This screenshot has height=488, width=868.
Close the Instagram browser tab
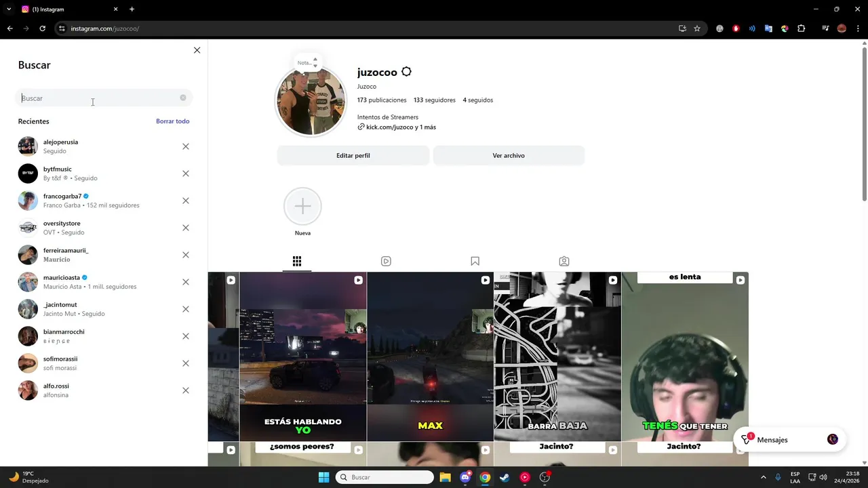115,9
